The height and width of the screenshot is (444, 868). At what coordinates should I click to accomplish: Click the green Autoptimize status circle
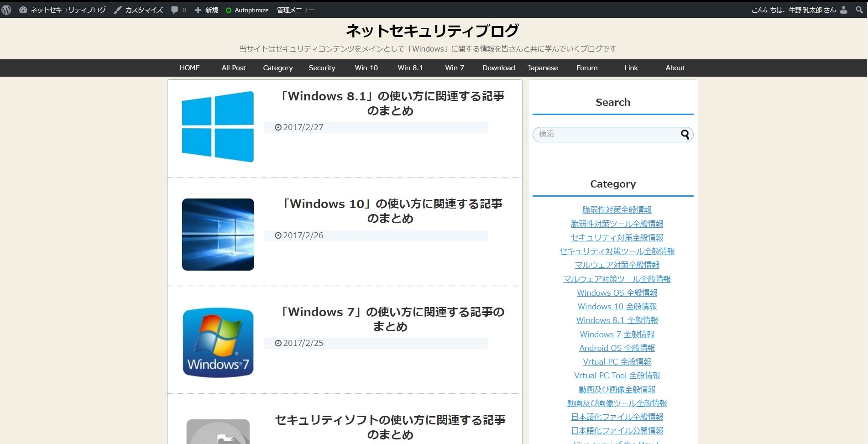coord(229,10)
